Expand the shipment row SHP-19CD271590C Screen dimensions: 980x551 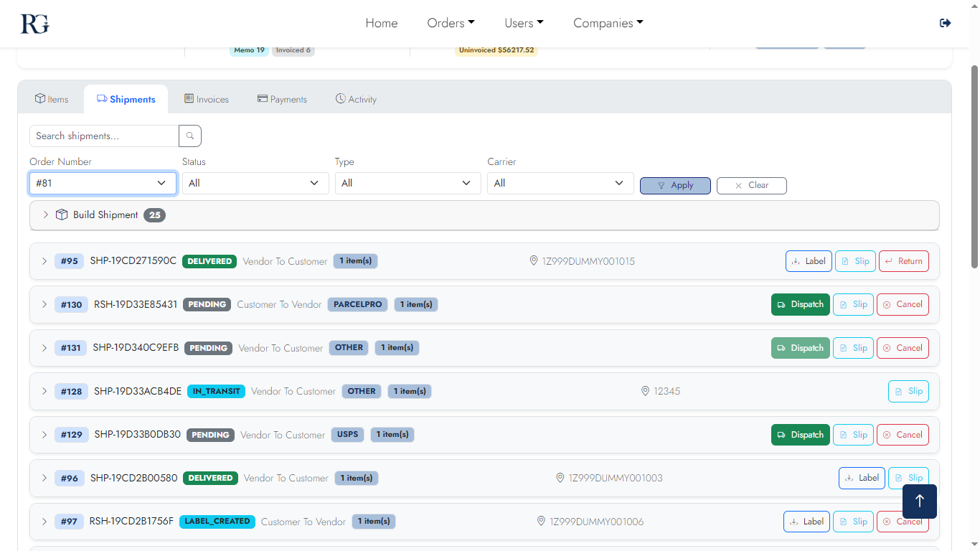[44, 261]
